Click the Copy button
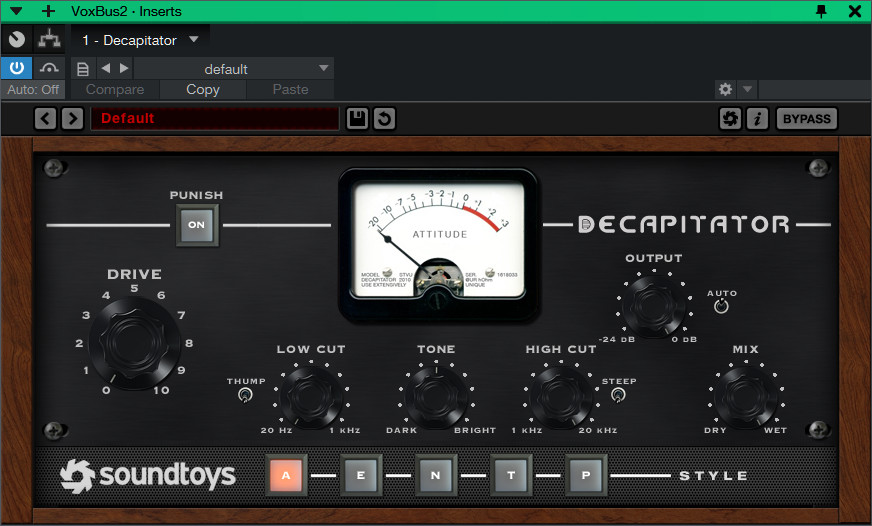 203,90
